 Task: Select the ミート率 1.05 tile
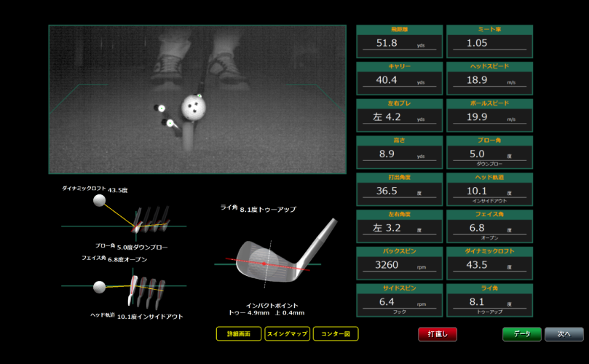(489, 41)
